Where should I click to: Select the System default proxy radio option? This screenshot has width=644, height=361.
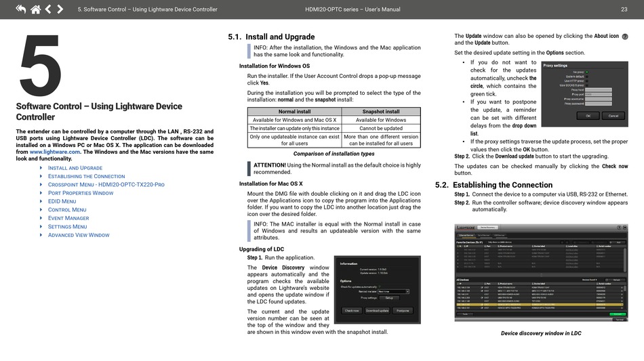(x=587, y=77)
